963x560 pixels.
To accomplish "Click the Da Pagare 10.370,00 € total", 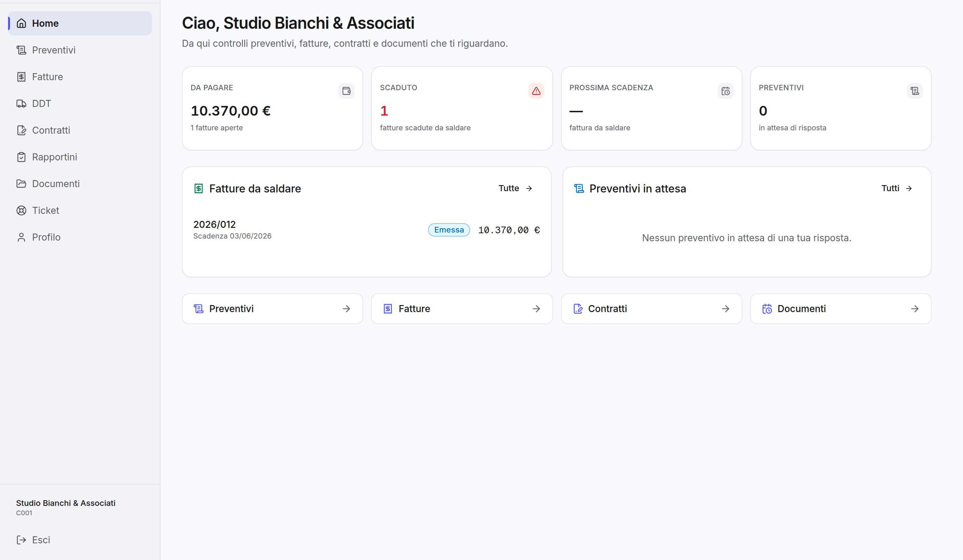I will coord(230,111).
